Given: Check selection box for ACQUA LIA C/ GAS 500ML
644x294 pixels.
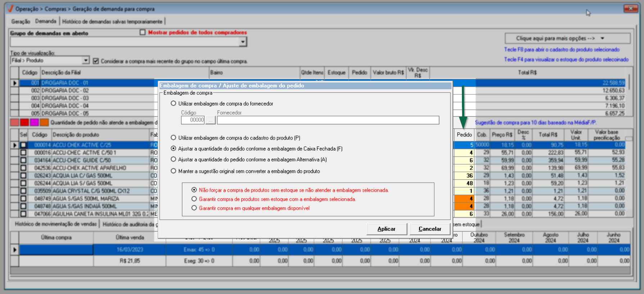Looking at the screenshot, I should click(23, 175).
